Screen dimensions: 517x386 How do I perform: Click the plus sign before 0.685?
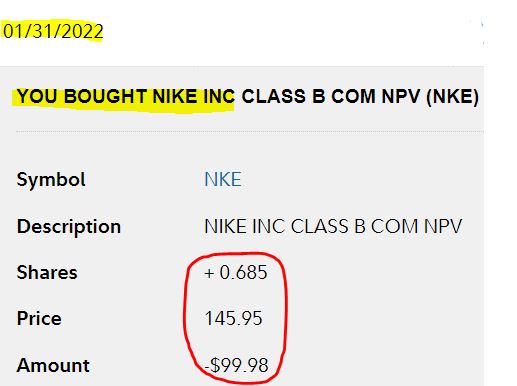coord(209,273)
